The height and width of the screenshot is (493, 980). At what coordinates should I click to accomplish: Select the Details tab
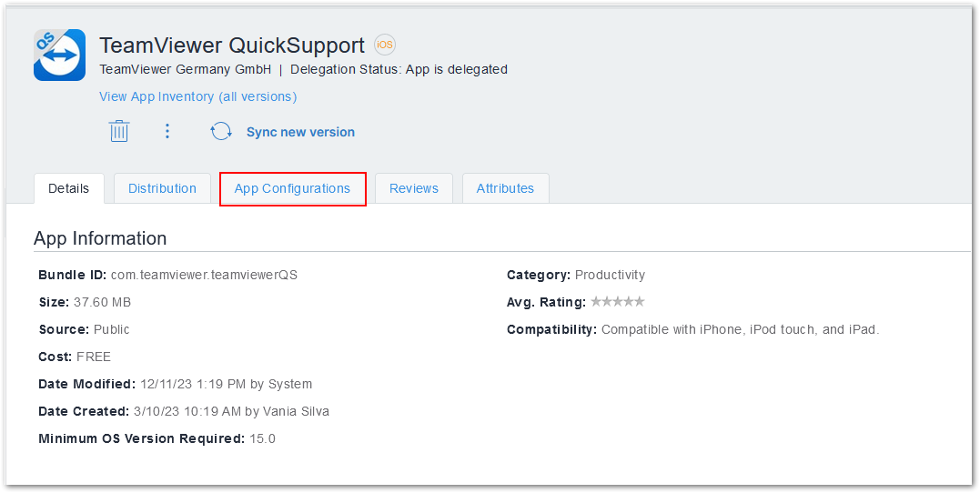pos(69,188)
